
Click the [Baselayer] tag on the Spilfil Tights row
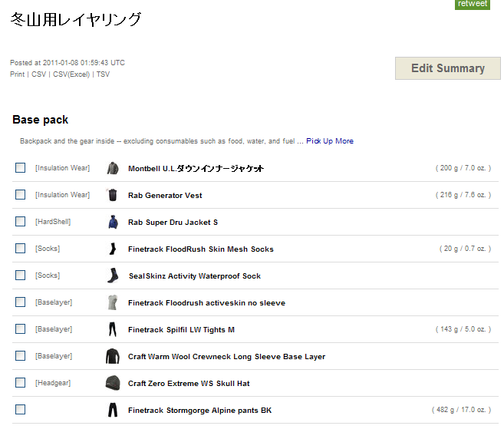point(54,329)
